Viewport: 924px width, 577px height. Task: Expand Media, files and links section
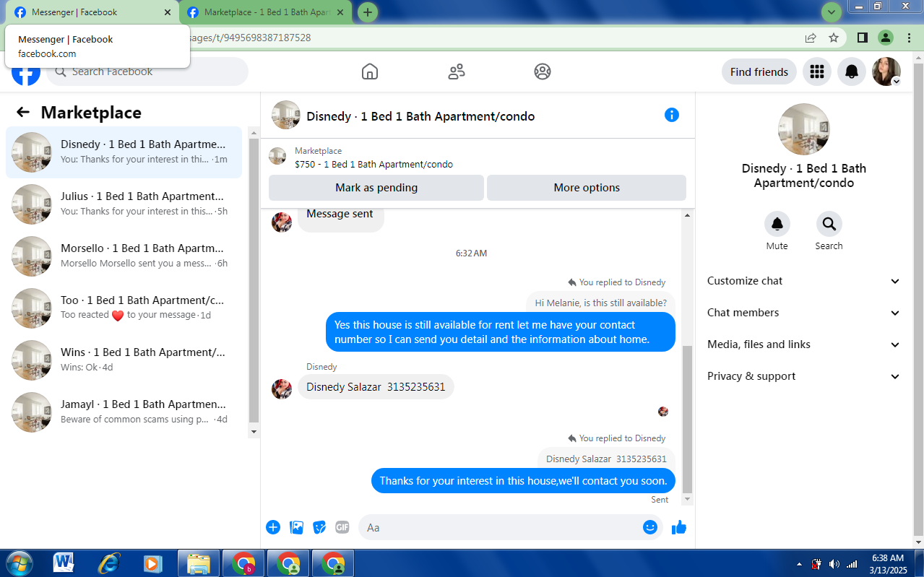pos(804,344)
